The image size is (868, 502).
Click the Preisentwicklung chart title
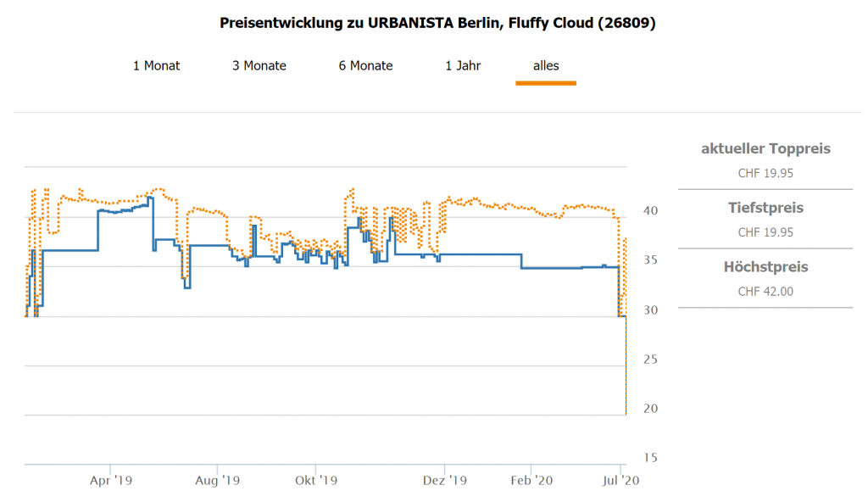click(437, 23)
